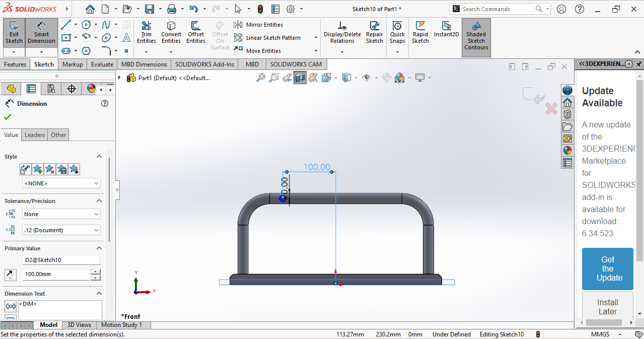Open the Options gear icon
The image size is (644, 339).
[291, 9]
